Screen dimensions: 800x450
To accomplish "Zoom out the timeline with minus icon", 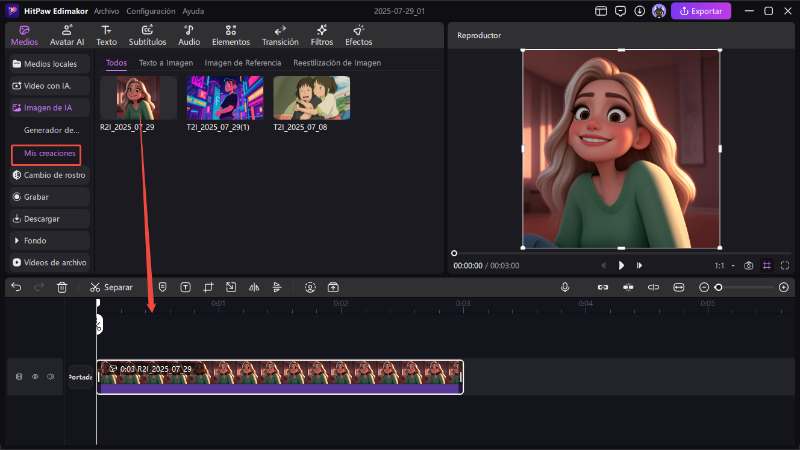I will pos(704,287).
